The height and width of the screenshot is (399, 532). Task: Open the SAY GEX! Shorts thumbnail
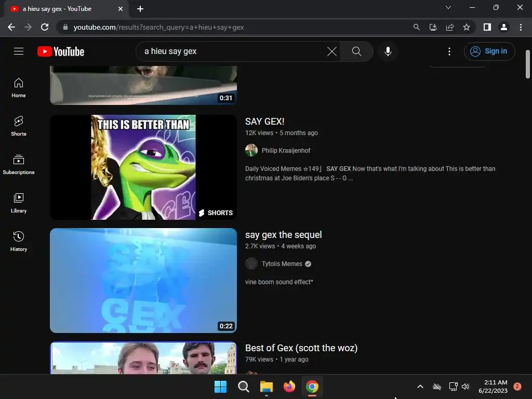coord(143,167)
